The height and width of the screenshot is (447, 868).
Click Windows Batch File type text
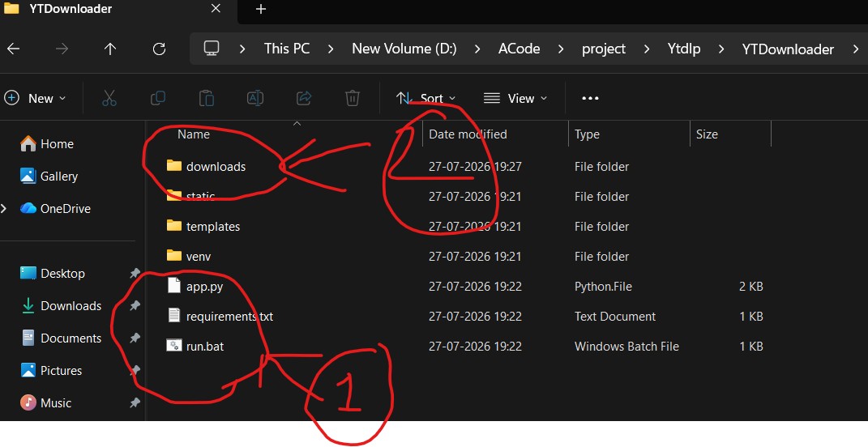tap(626, 347)
